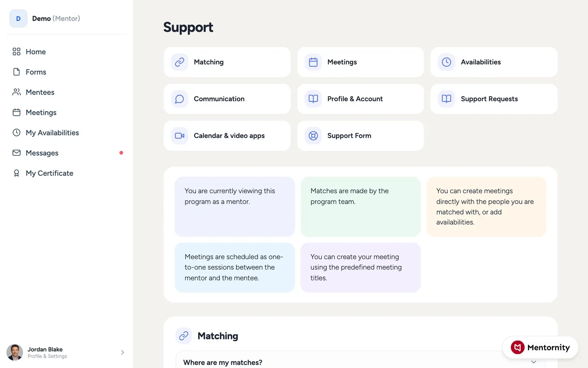Open profile settings via the chevron arrow

[122, 353]
